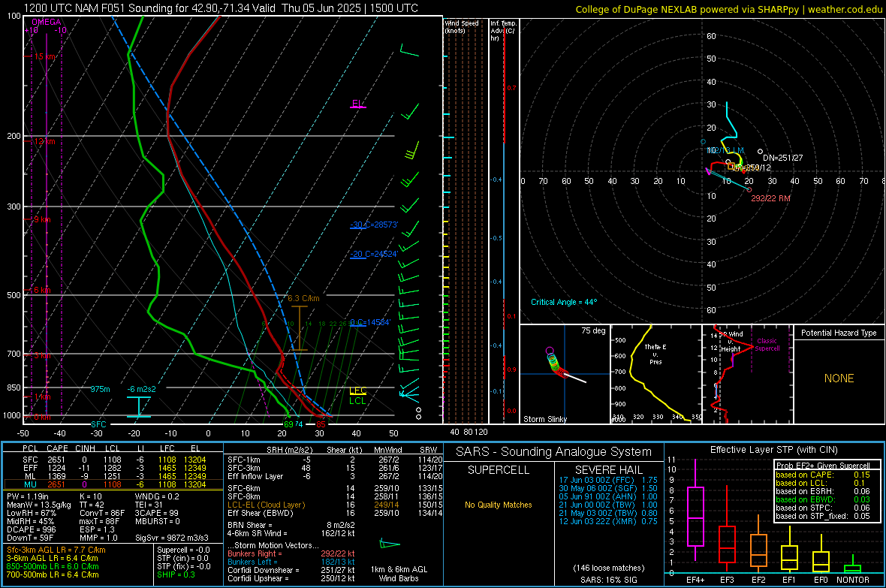This screenshot has height=588, width=886.
Task: Click the based on EBWD probability row
Action: coord(823,500)
